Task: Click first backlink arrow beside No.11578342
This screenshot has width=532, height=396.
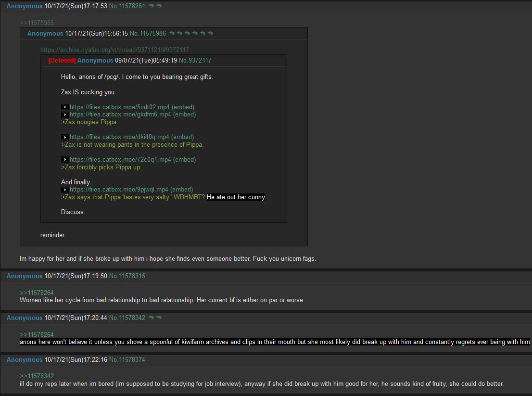Action: click(152, 318)
